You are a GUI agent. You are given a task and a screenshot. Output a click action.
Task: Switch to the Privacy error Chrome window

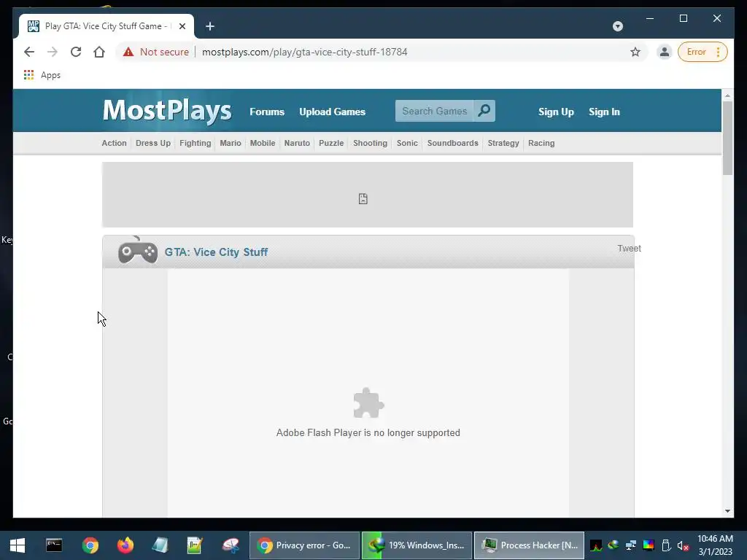pyautogui.click(x=304, y=545)
